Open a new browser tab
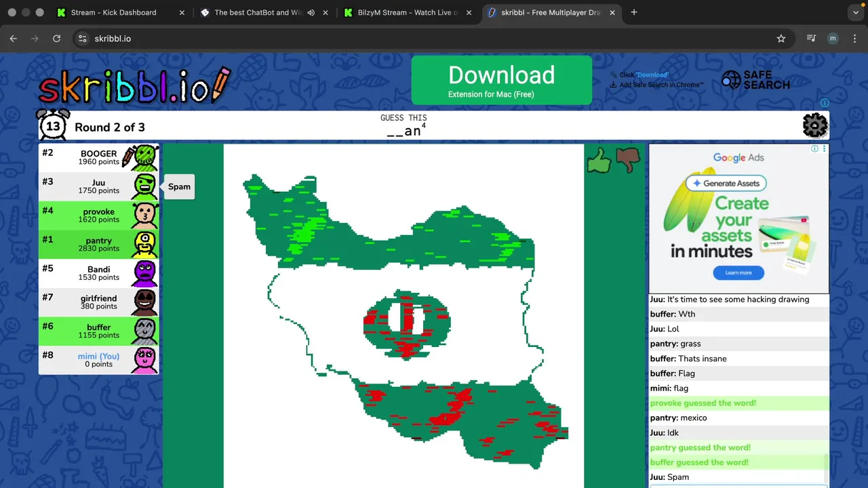868x488 pixels. pyautogui.click(x=634, y=12)
